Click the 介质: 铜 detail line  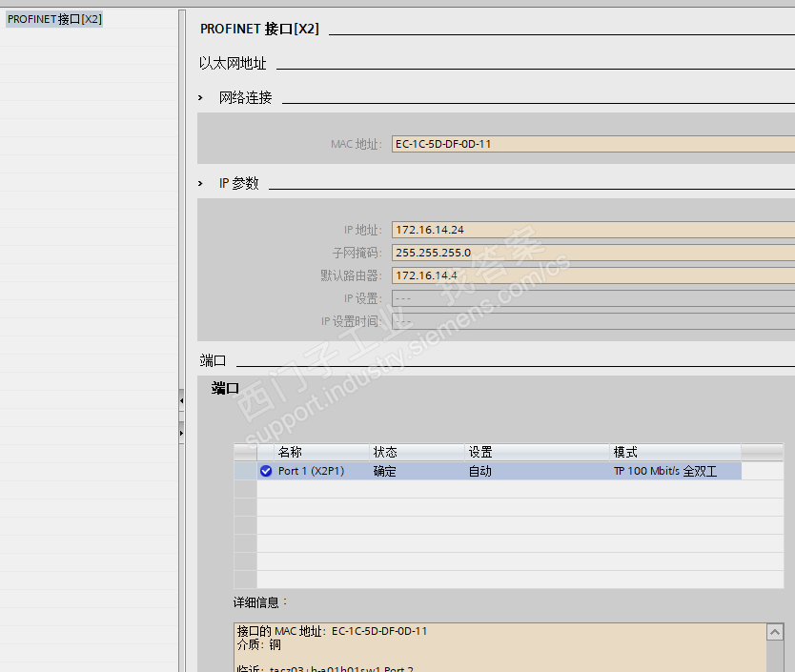pos(259,644)
